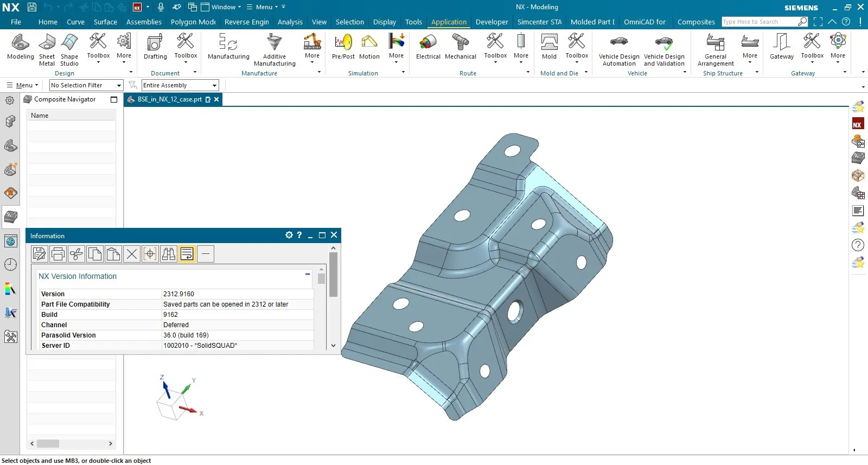Screen dimensions: 868x465
Task: Click the microphone voice command icon
Action: click(x=161, y=7)
